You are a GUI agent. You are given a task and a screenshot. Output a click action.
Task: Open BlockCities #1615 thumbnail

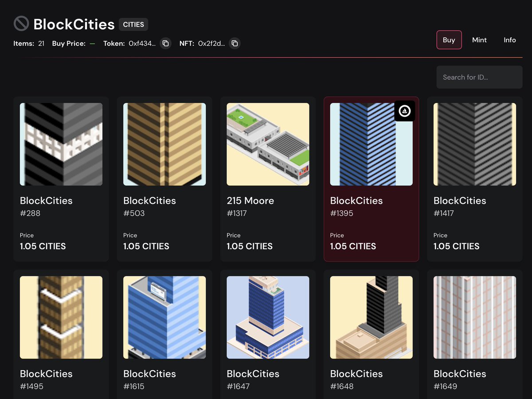[164, 317]
